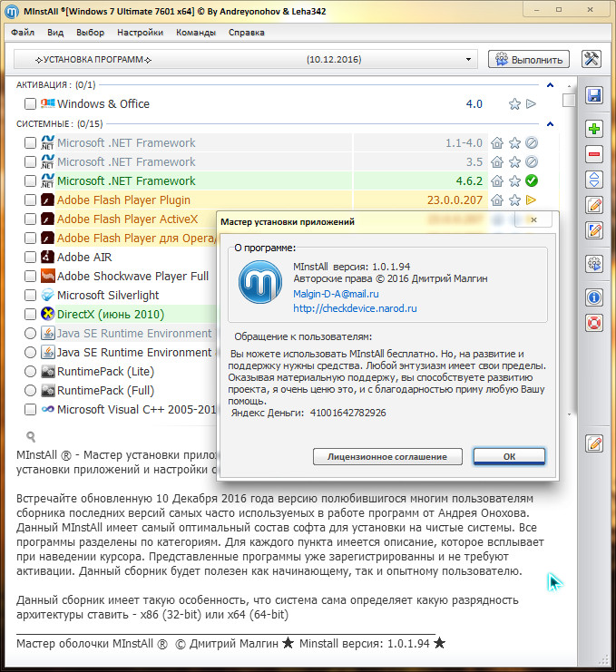Collapse the АКТИВАЦИЯ section
This screenshot has height=672, width=616.
[550, 85]
